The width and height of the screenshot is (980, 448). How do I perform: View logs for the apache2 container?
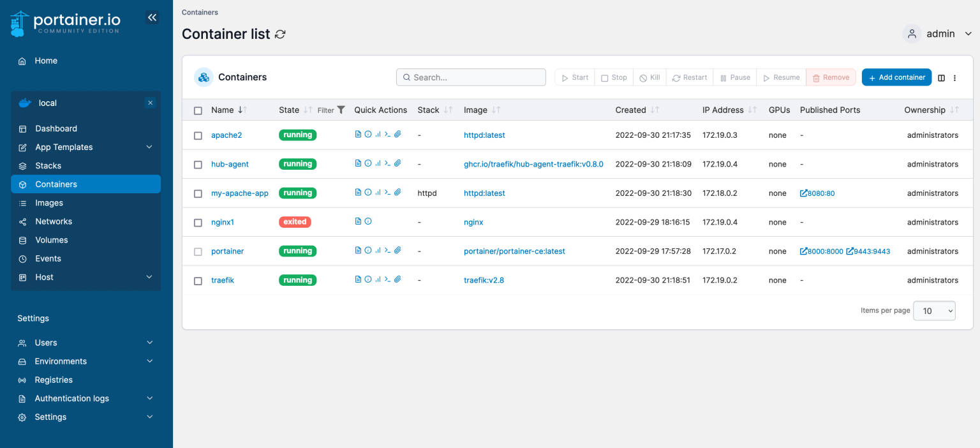pyautogui.click(x=357, y=134)
